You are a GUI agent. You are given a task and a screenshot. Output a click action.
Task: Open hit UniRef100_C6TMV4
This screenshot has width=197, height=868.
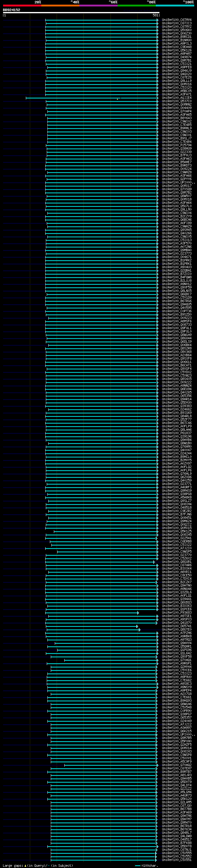[177, 20]
